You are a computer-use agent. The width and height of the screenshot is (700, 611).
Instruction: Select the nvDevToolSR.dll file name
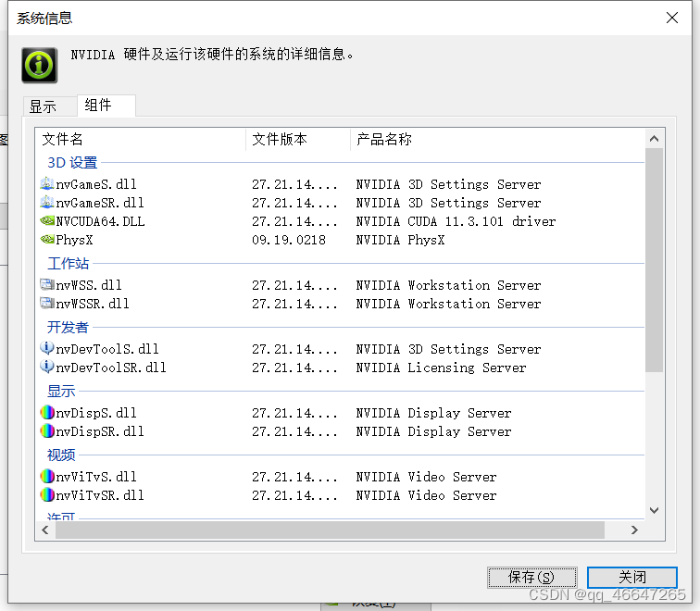click(x=111, y=368)
